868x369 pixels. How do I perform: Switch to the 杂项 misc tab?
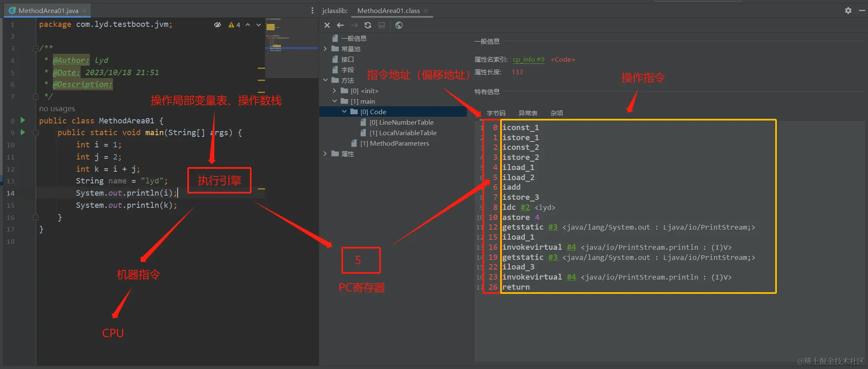pos(557,113)
